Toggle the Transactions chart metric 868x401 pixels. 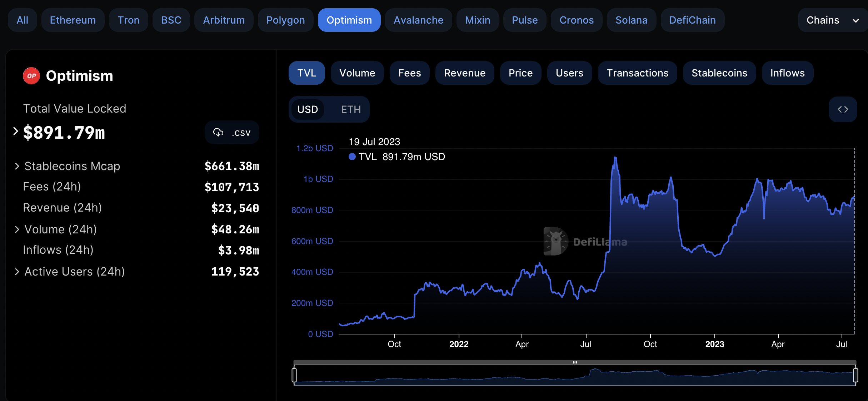[638, 73]
